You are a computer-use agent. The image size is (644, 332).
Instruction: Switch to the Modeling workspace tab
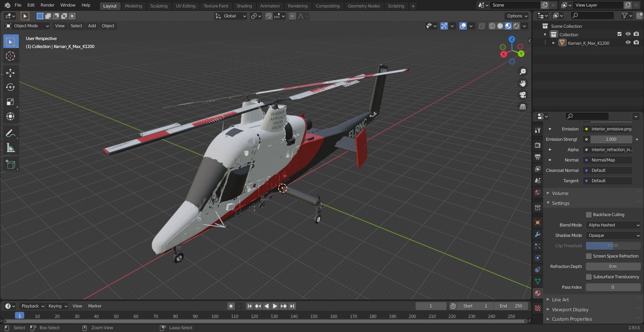(133, 6)
